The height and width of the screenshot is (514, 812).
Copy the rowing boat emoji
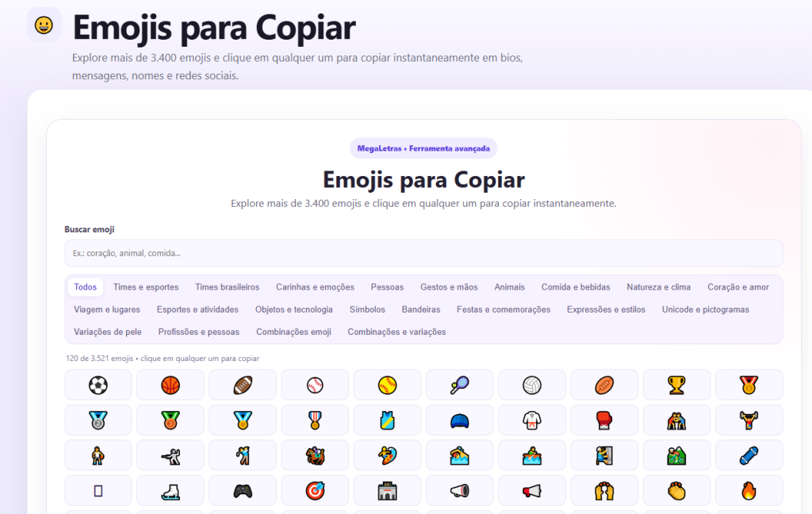coord(532,455)
